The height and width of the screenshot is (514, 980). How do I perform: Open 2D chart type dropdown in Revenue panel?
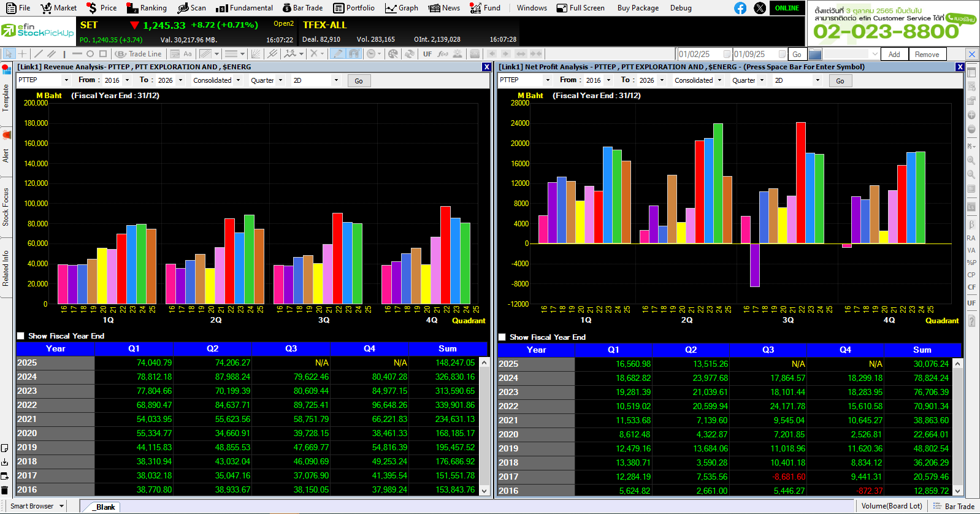tap(336, 80)
